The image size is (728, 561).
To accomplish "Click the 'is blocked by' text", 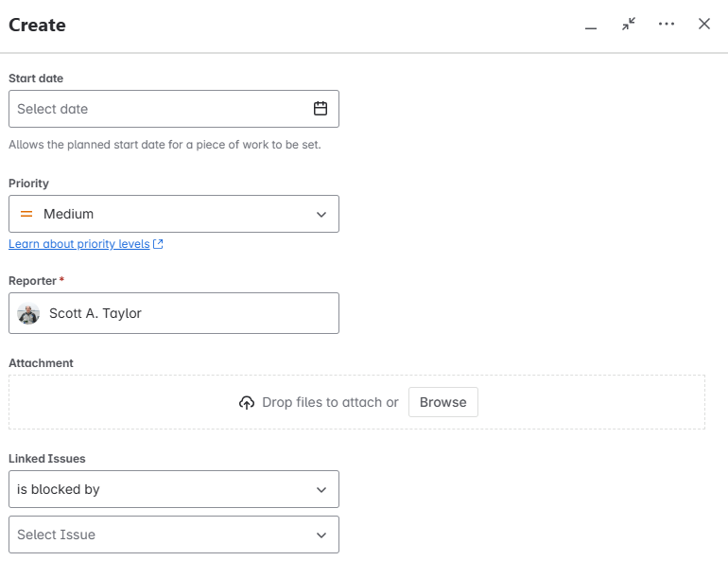I will click(x=59, y=489).
